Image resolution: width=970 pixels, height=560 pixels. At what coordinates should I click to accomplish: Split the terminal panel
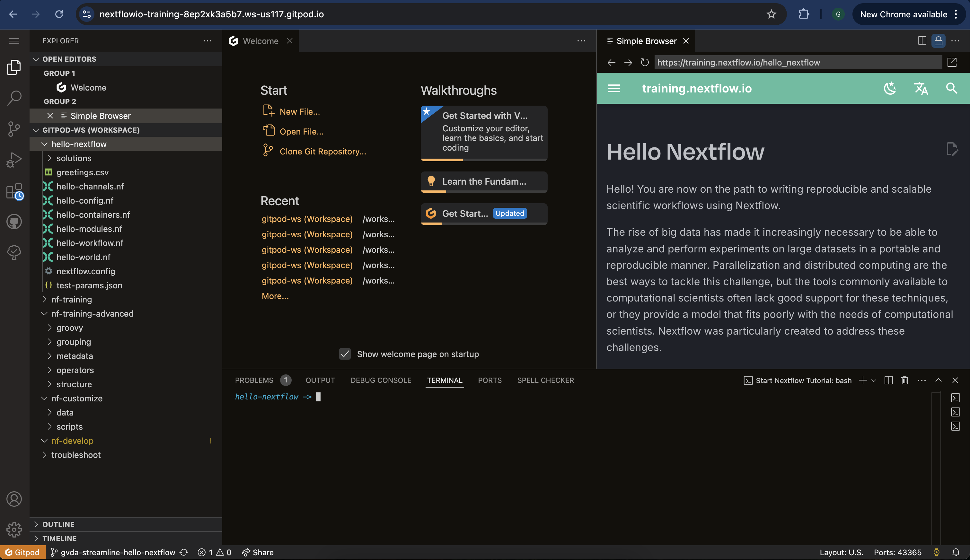pos(888,381)
